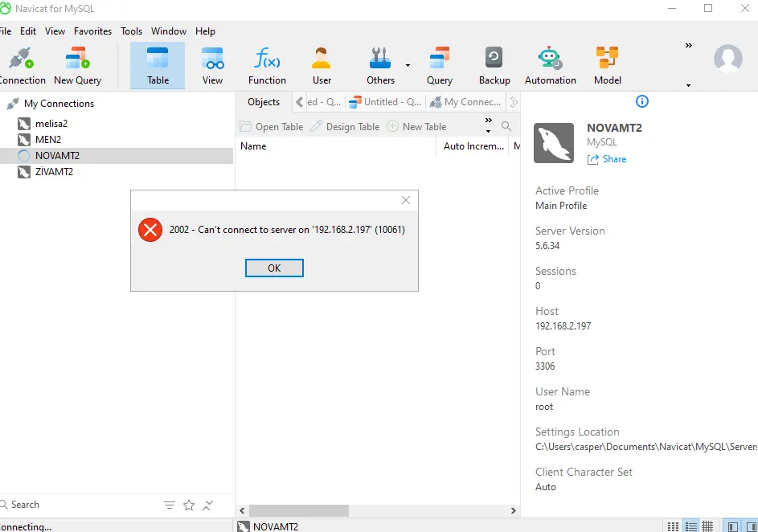Click the information panel info icon
758x532 pixels.
pos(642,101)
